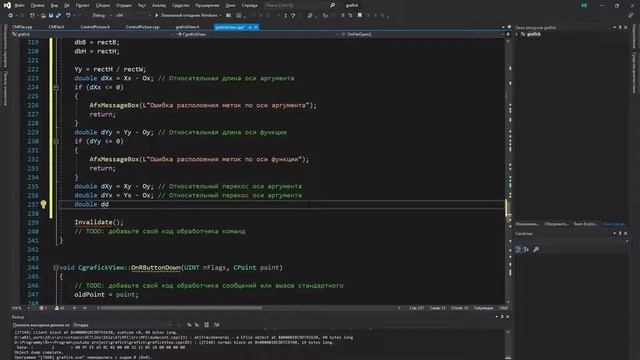Open the OnFileOpen member dropdown
This screenshot has height=360, width=640.
(x=422, y=35)
